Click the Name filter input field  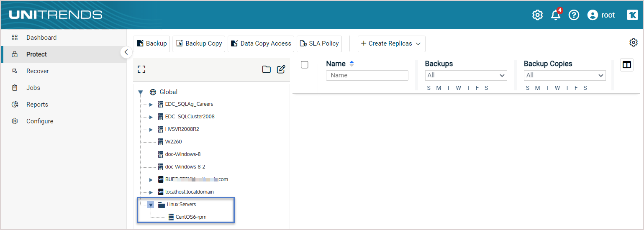pos(367,75)
